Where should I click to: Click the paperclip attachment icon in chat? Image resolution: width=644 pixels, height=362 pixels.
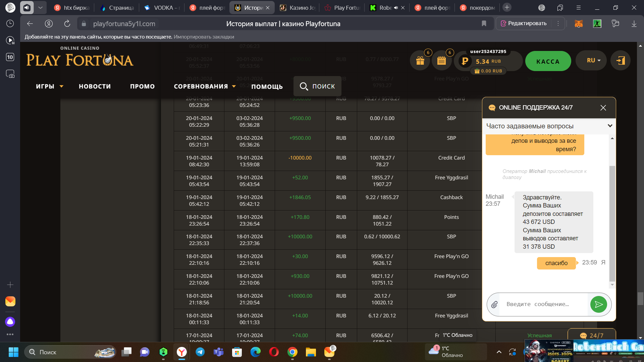(x=494, y=304)
